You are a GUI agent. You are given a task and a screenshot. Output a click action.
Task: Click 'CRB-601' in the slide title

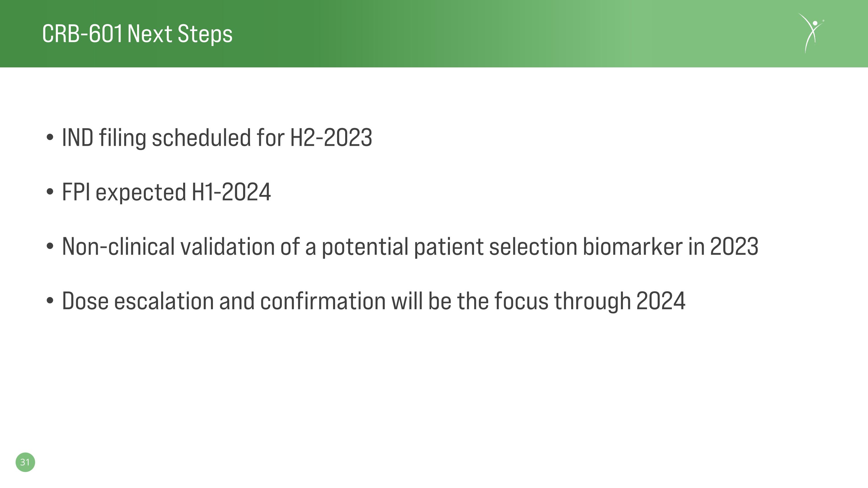pos(82,34)
